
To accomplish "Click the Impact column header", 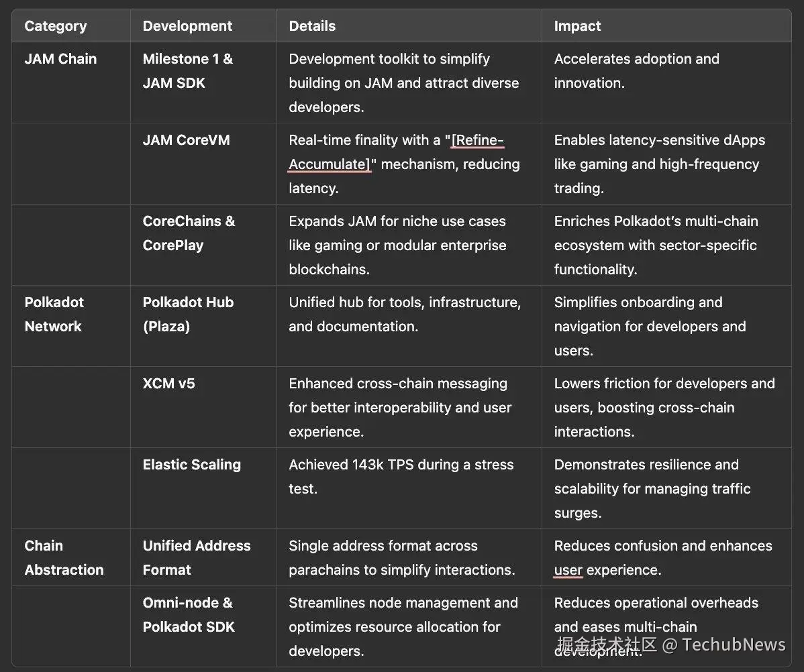I will click(x=577, y=26).
